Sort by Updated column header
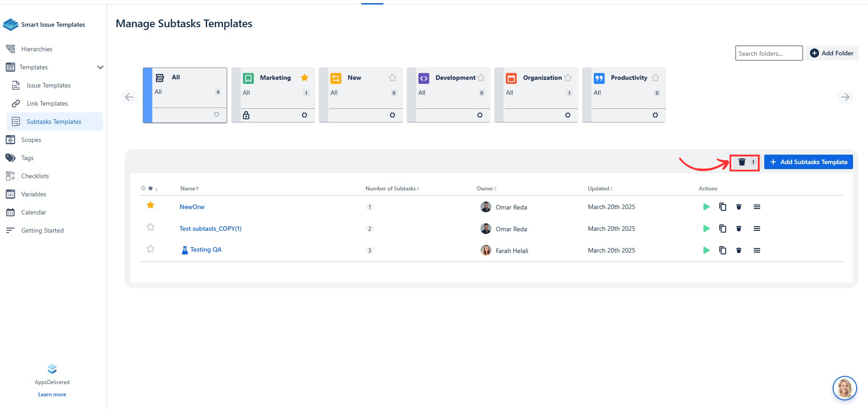The image size is (868, 409). (600, 189)
